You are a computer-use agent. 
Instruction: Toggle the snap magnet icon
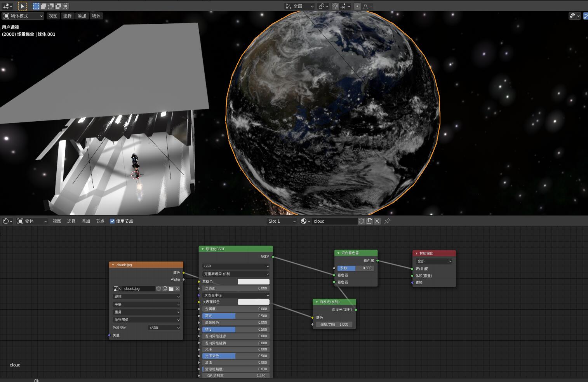pos(335,6)
